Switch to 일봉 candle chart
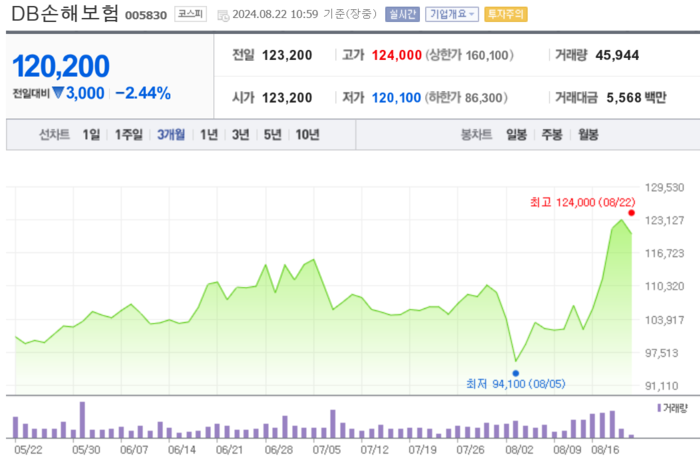 516,134
